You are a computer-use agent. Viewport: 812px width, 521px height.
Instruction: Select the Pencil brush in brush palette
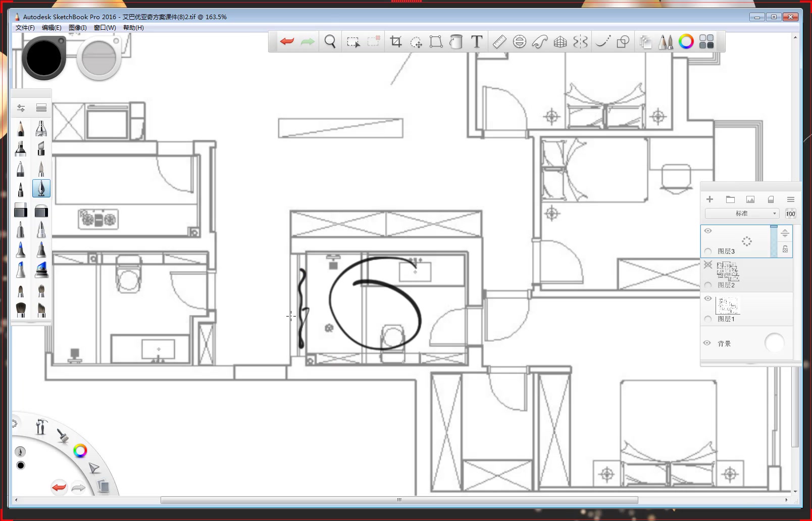tap(21, 128)
